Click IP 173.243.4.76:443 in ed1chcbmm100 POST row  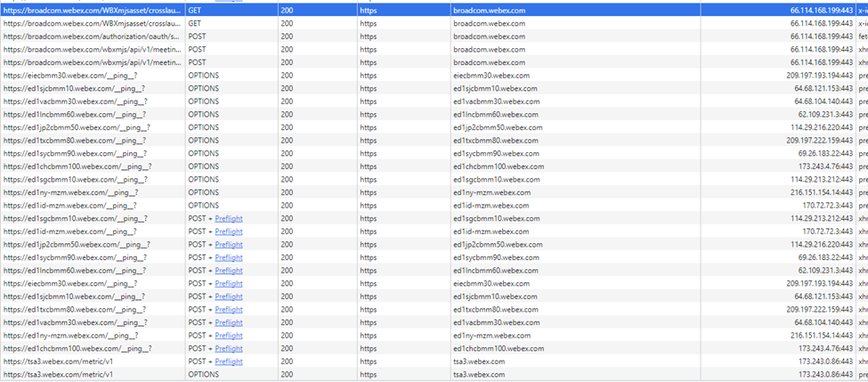(826, 349)
